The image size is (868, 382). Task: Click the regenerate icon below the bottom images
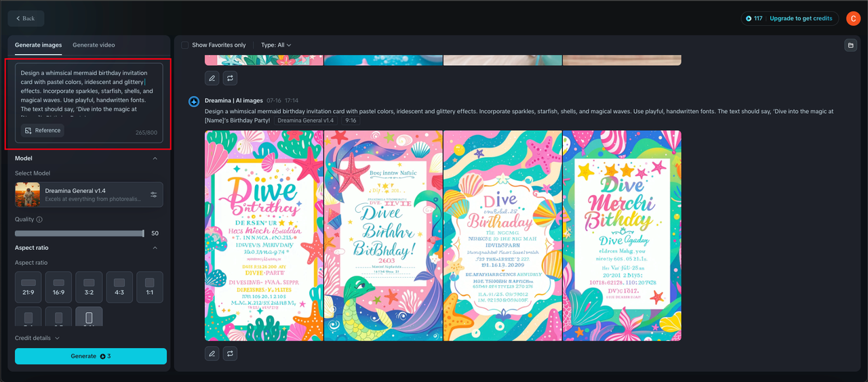[x=231, y=354]
